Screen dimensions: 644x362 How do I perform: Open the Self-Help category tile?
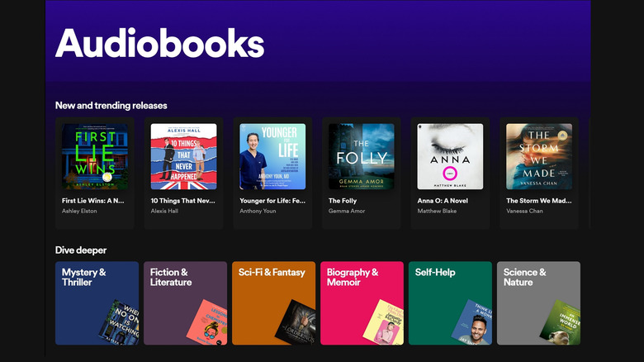point(450,303)
